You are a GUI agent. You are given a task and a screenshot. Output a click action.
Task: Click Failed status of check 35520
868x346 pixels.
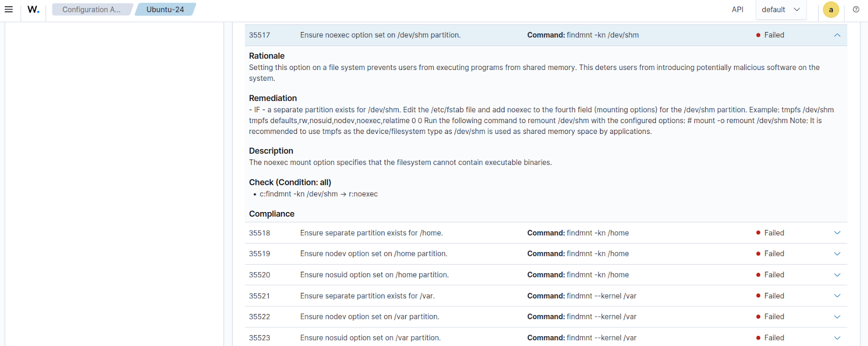point(770,275)
